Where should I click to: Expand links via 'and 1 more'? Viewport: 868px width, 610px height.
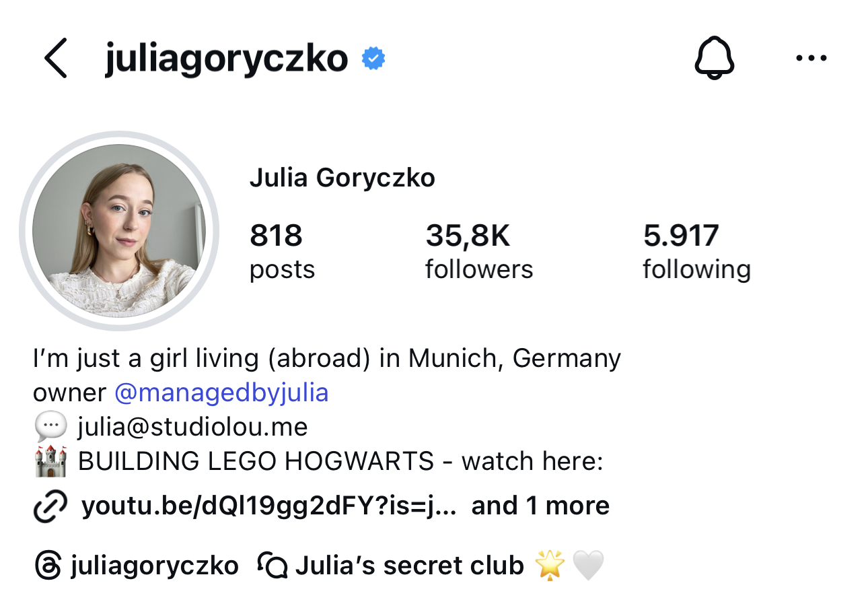[x=540, y=506]
